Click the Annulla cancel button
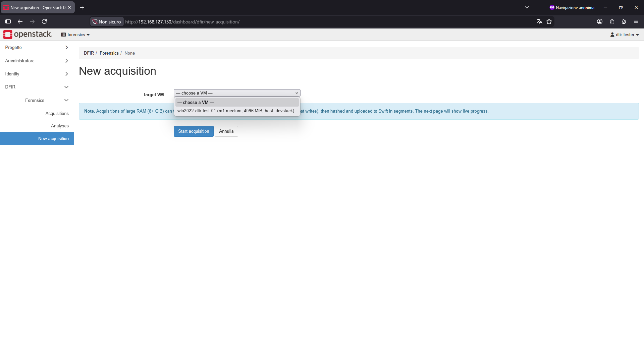Viewport: 644px width, 362px height. click(x=226, y=131)
